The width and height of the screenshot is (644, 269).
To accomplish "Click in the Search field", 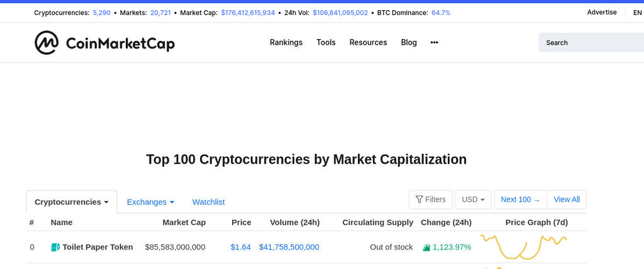I will click(591, 43).
